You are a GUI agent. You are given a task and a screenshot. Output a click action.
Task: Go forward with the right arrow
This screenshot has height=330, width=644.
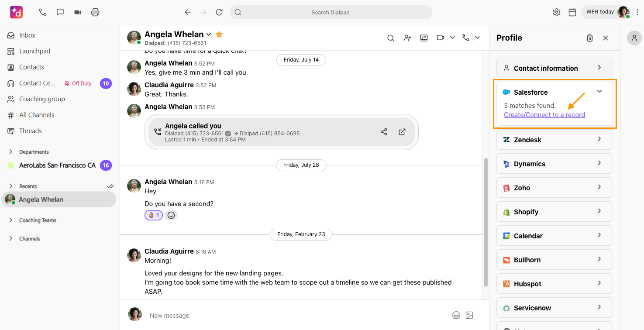(203, 12)
